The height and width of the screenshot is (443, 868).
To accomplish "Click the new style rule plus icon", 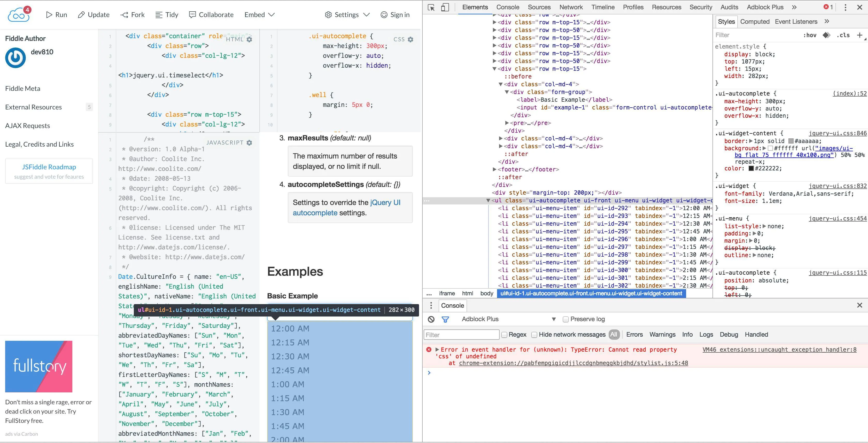I will [x=859, y=35].
